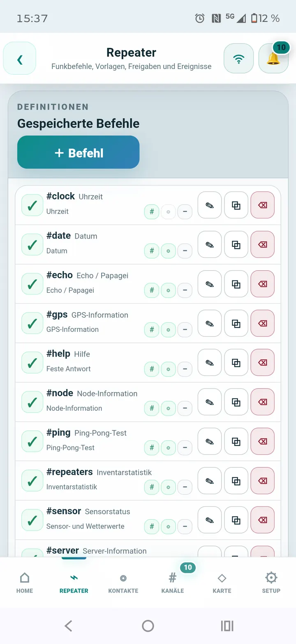Open the Setup tab
The width and height of the screenshot is (296, 644).
[x=271, y=582]
